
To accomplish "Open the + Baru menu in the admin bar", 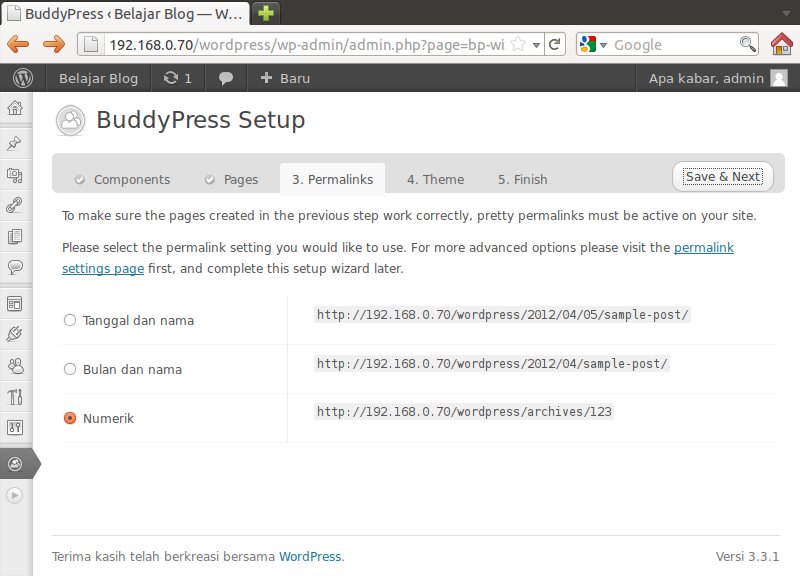I will point(285,78).
